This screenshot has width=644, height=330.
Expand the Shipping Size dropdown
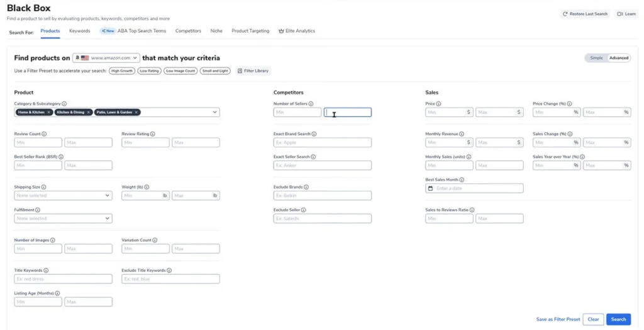63,196
